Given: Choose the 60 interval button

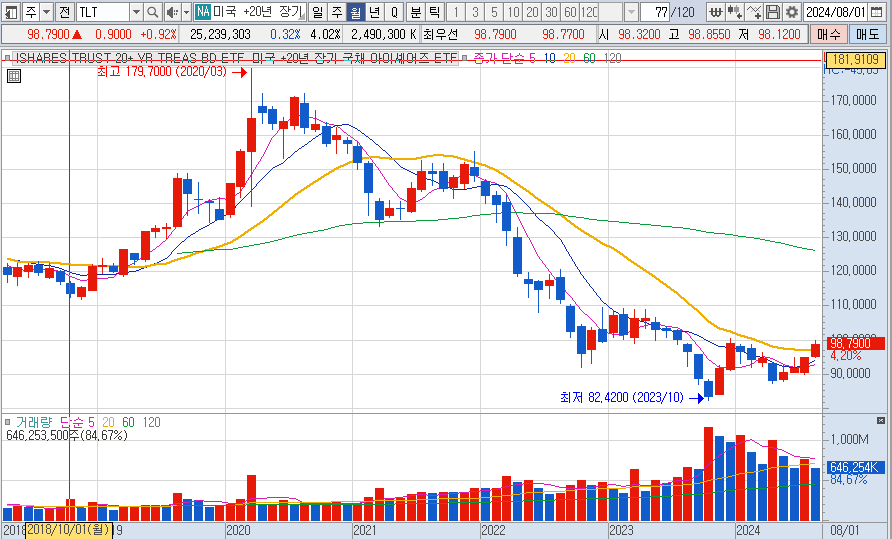Looking at the screenshot, I should [x=571, y=12].
